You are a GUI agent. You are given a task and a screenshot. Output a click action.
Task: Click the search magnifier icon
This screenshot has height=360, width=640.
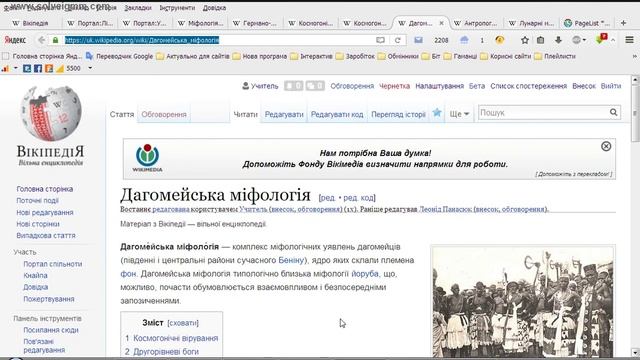(613, 112)
